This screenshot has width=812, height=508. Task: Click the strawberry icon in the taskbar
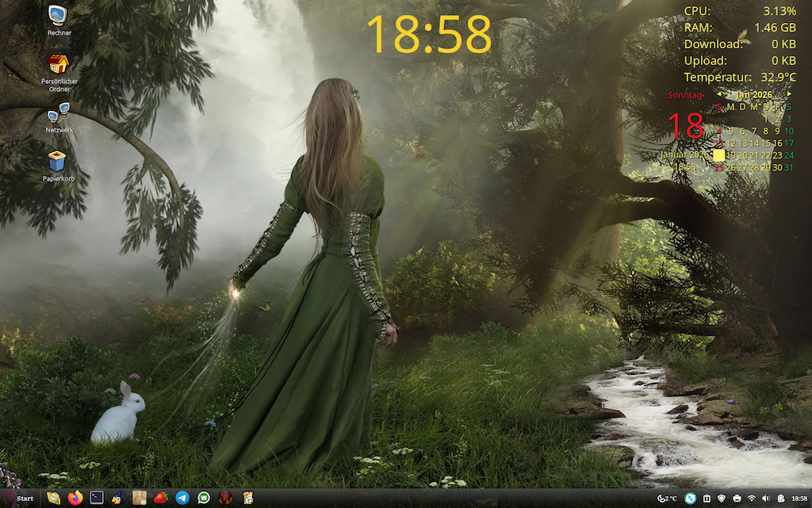tap(161, 498)
